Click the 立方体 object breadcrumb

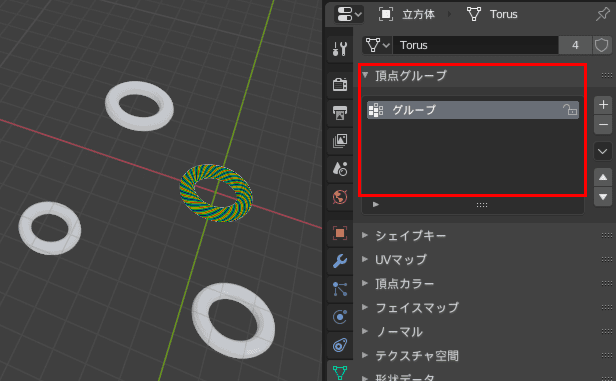tap(407, 14)
